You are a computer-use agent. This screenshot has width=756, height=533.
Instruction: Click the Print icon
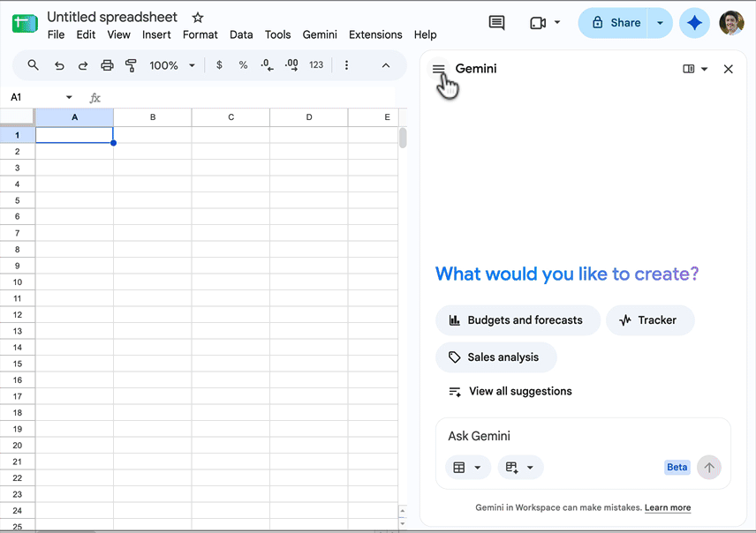[107, 65]
